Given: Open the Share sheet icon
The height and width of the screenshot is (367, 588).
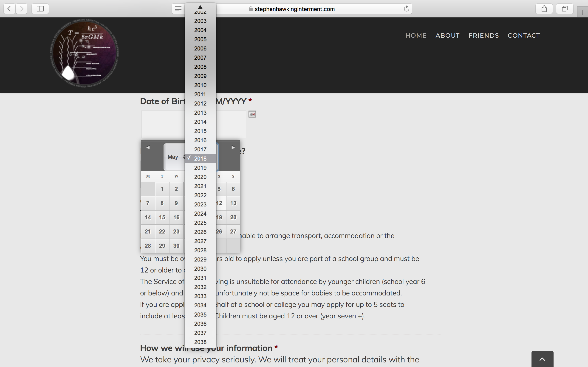Looking at the screenshot, I should (x=544, y=9).
